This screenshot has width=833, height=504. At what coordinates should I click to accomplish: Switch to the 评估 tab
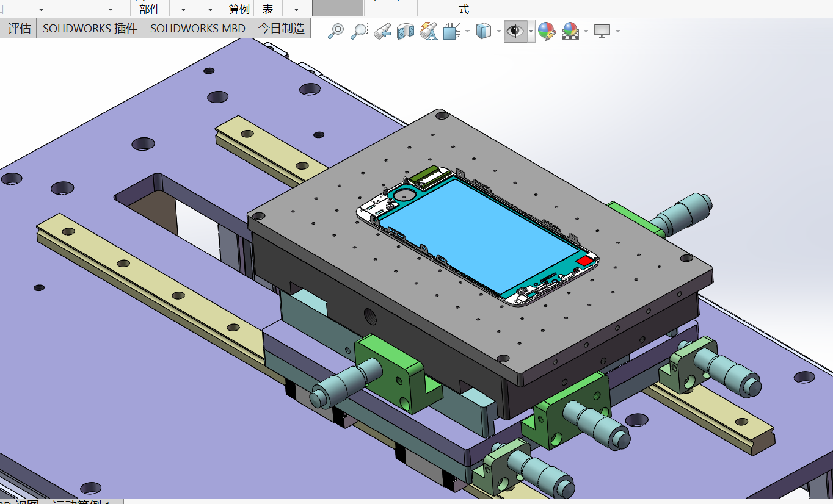tap(20, 28)
